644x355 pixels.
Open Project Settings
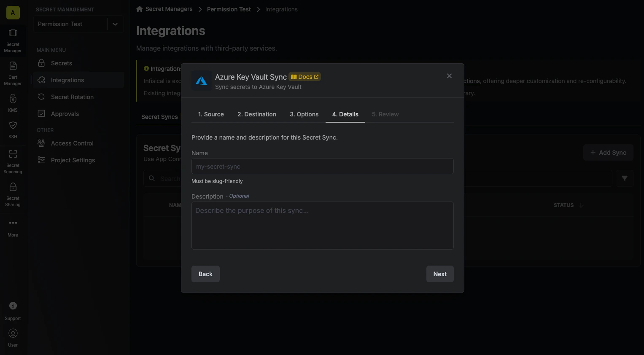click(78, 160)
